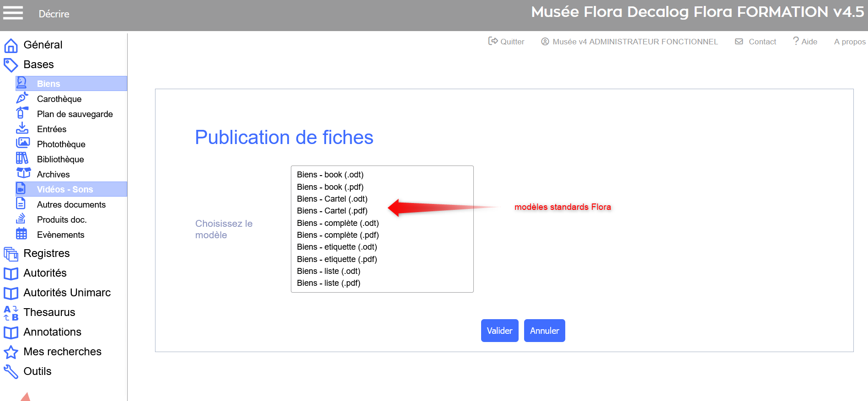
Task: Click the Mes recherches star icon
Action: [x=11, y=352]
